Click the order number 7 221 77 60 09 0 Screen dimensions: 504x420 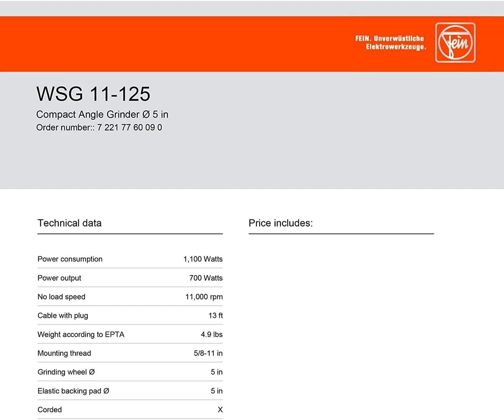tap(129, 128)
